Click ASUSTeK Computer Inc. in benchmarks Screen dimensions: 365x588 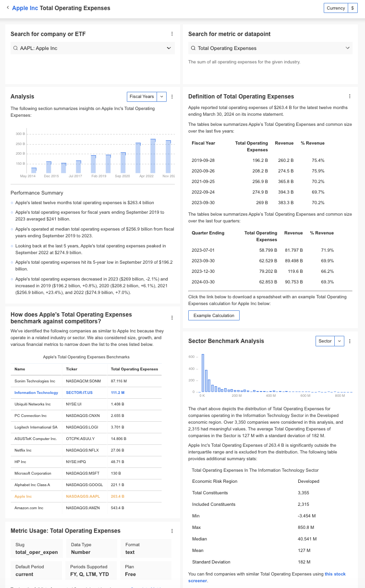pos(36,439)
